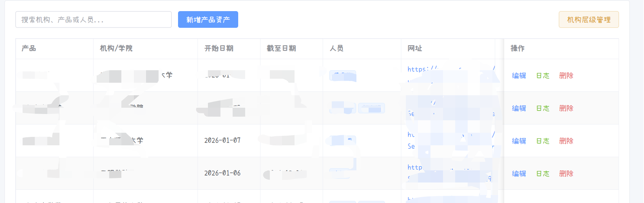Open 日志 for the 2026-01-07 row

click(x=543, y=141)
